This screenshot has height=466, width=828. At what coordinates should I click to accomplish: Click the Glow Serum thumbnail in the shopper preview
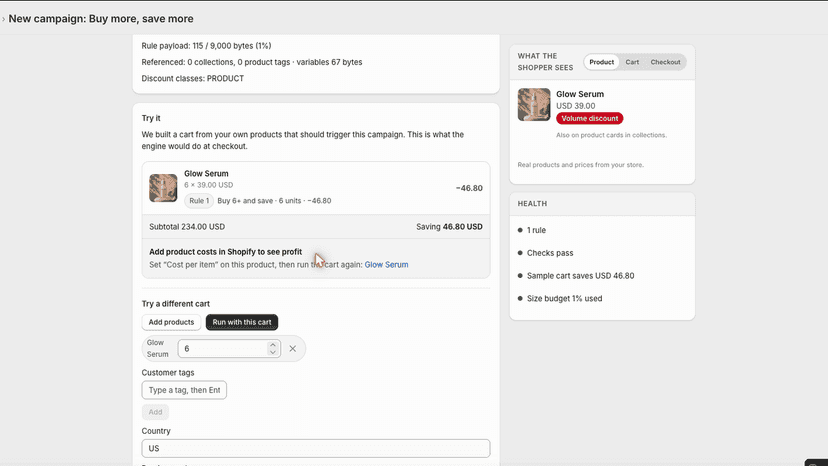[x=534, y=105]
